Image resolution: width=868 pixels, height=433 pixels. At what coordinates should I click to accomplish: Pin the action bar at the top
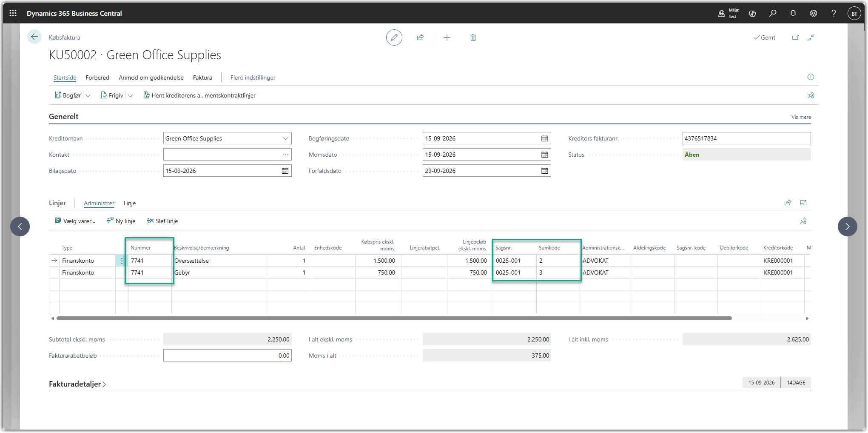click(x=811, y=95)
